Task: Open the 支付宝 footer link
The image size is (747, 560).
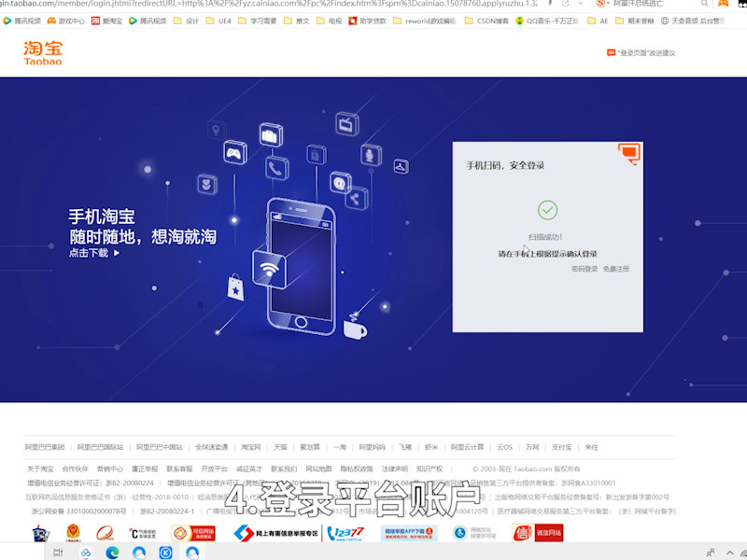Action: (562, 447)
